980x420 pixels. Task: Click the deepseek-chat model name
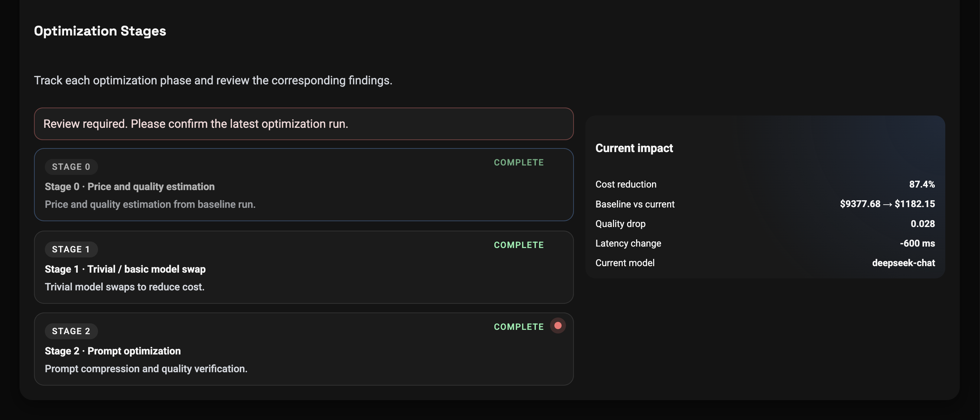point(904,263)
